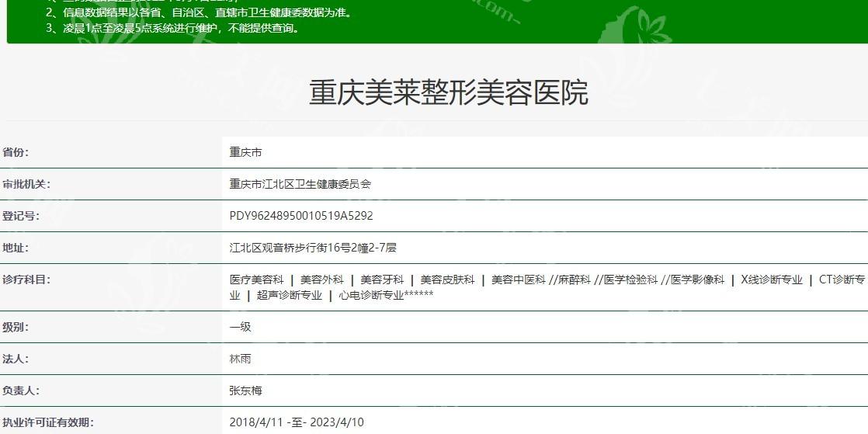Click 美容牙科 in the departments list
The width and height of the screenshot is (868, 434).
coord(382,279)
